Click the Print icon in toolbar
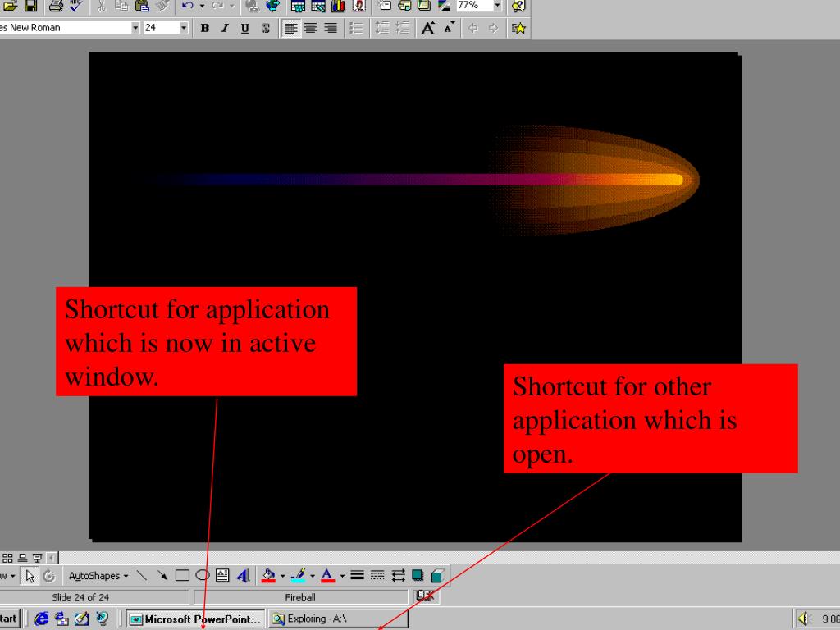 click(56, 7)
